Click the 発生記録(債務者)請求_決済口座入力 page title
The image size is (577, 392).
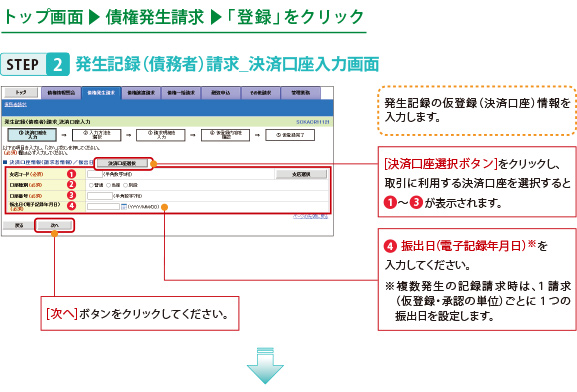(x=47, y=122)
